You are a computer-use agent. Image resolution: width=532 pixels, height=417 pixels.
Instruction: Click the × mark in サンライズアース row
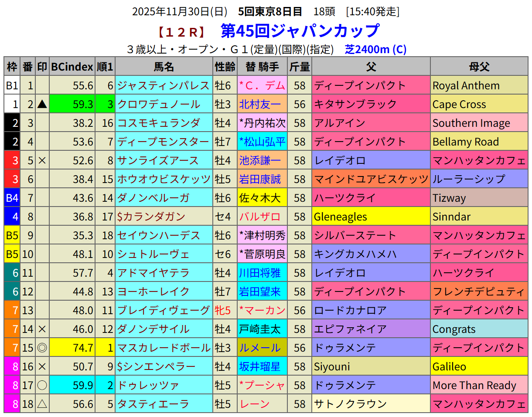42,160
